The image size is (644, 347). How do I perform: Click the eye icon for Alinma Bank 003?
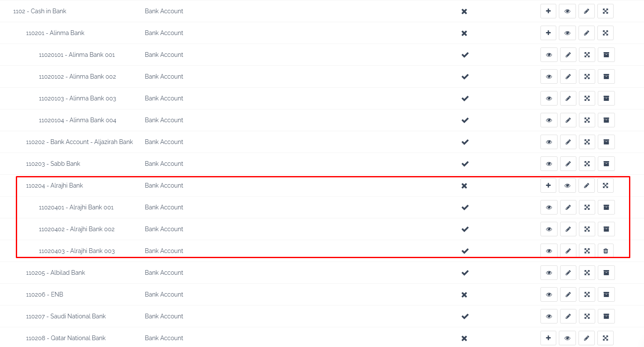tap(549, 98)
